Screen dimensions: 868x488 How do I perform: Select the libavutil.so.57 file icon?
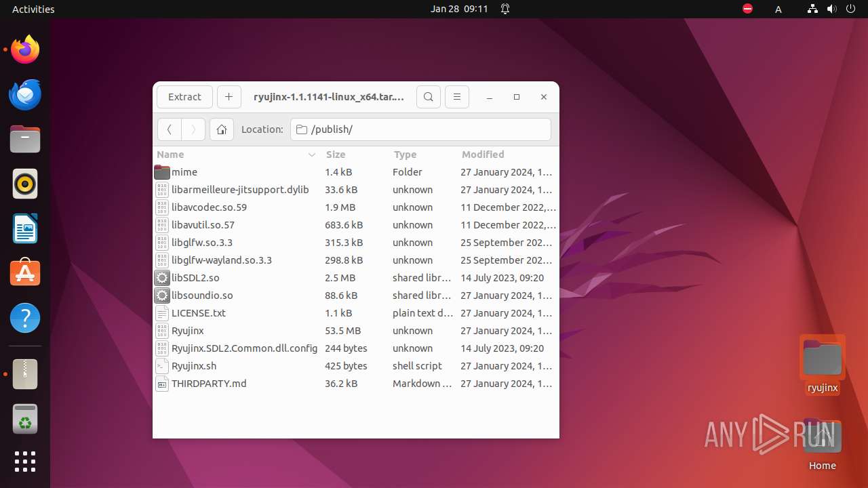[162, 225]
